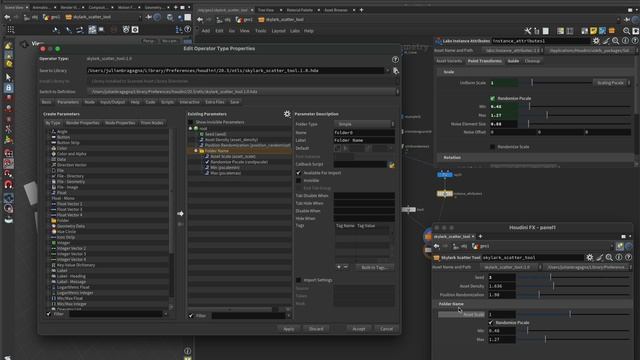
Task: Open gear menu above Existing Parameters list
Action: (287, 114)
